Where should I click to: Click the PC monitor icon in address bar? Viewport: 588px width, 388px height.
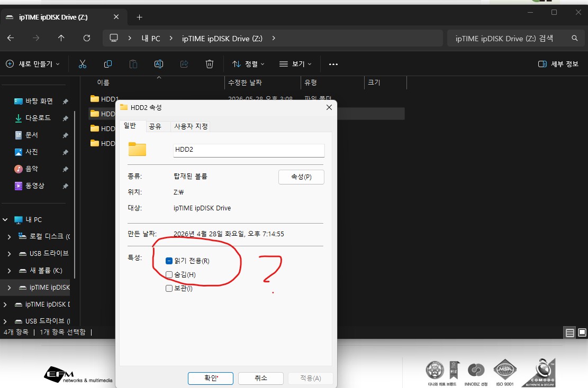tap(114, 38)
